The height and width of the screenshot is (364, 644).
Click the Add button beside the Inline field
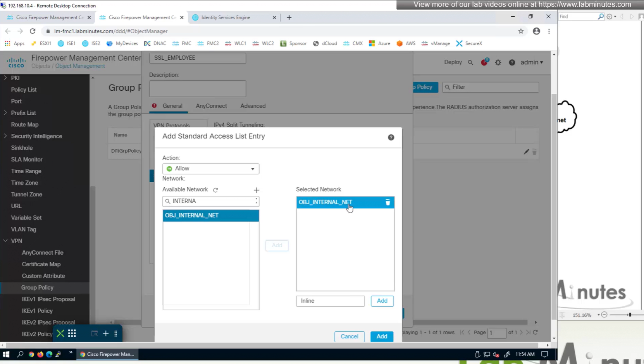pyautogui.click(x=382, y=301)
